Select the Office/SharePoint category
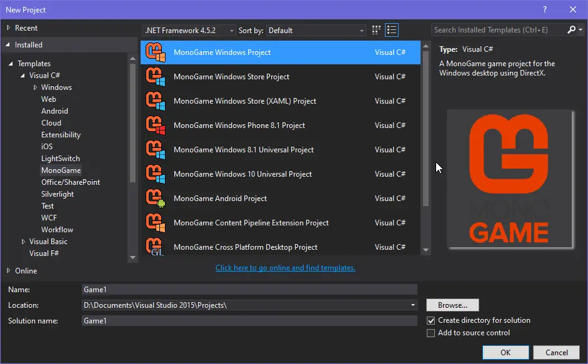 pos(71,182)
